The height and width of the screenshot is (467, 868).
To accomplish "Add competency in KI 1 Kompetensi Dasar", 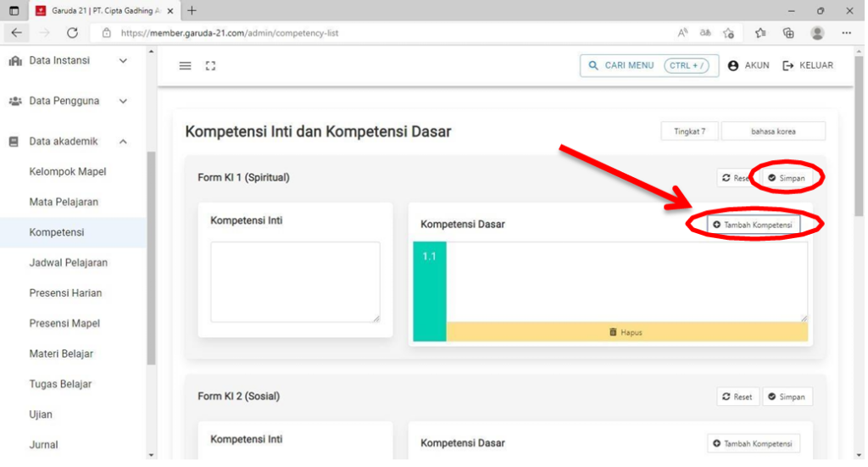I will pyautogui.click(x=754, y=225).
